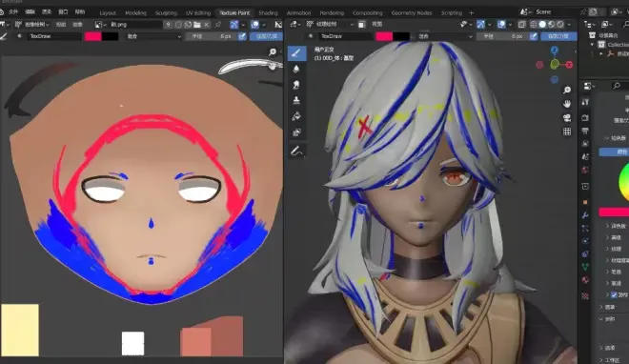629x364 pixels.
Task: Toggle radius pressure sensitivity in image editor
Action: (x=242, y=36)
